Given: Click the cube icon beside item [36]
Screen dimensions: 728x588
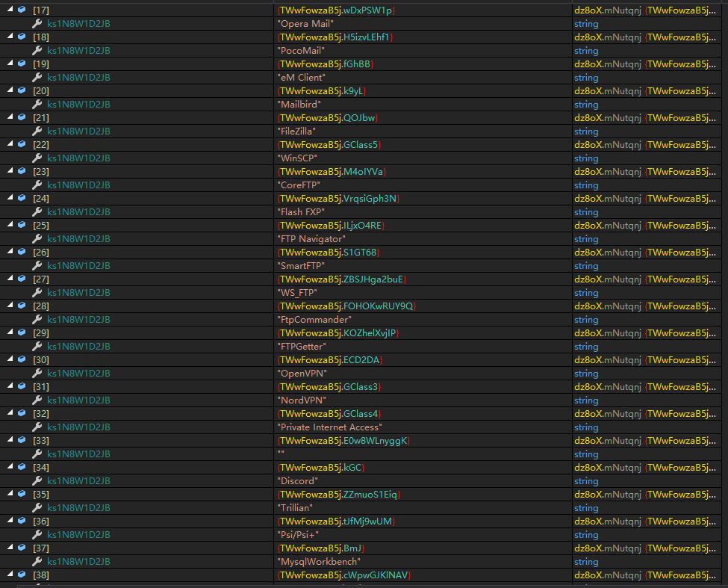Looking at the screenshot, I should (x=22, y=522).
